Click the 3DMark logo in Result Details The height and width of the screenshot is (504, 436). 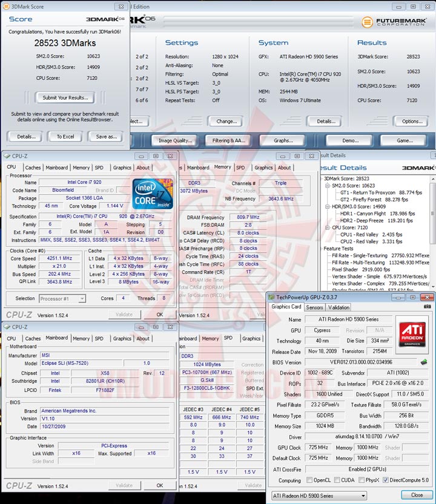coord(418,168)
